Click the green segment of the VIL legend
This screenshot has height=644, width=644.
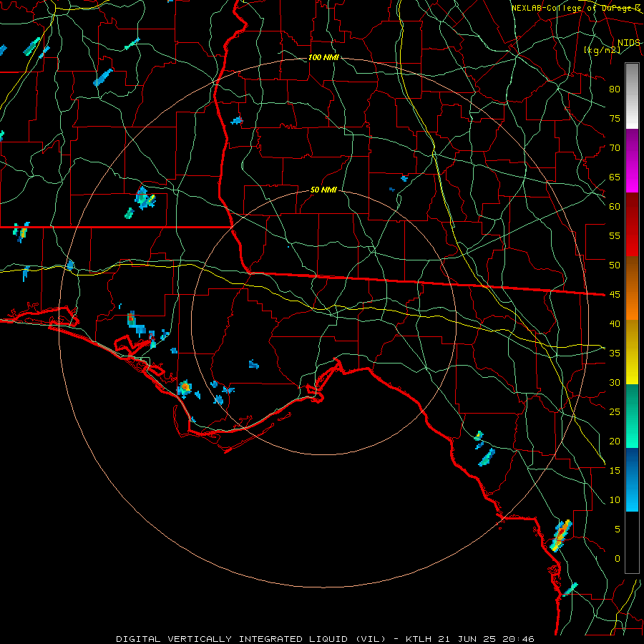632,416
